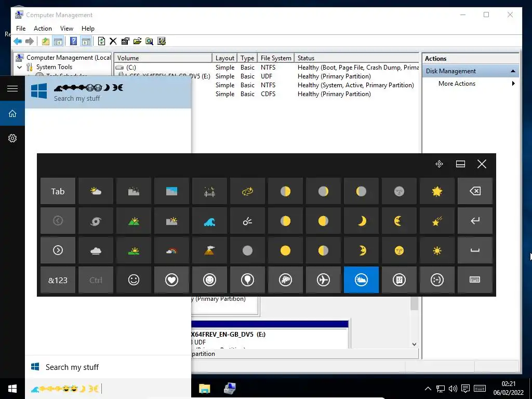
Task: Switch to balloon celebration emoji category
Action: (x=247, y=280)
